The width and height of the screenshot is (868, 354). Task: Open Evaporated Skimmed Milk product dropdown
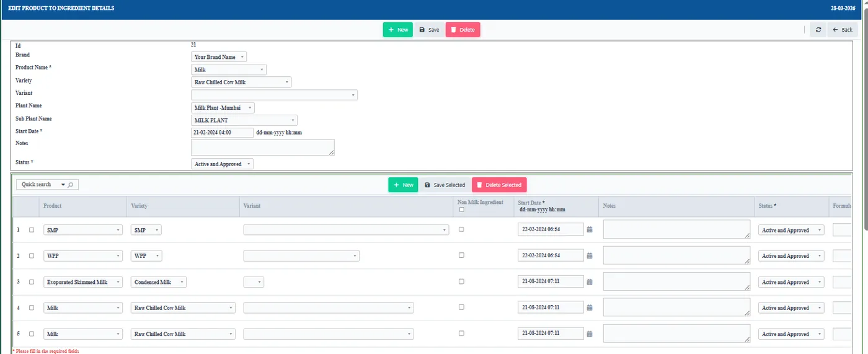pos(83,282)
